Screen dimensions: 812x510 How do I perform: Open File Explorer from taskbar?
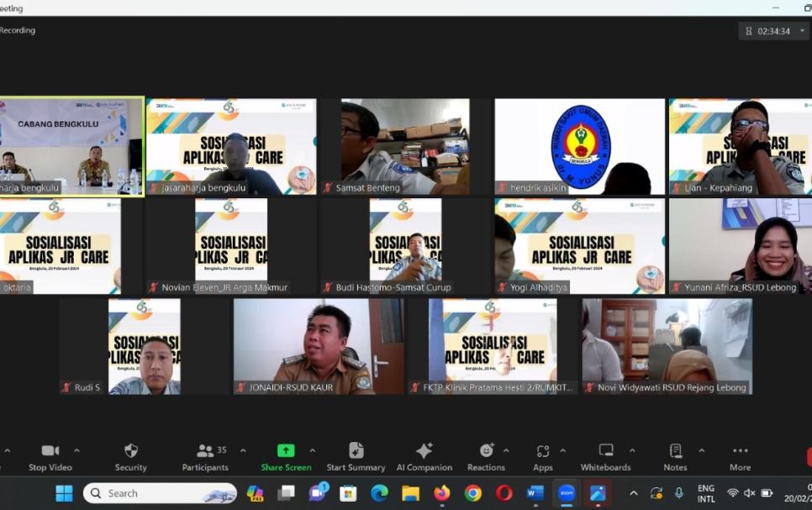pyautogui.click(x=411, y=493)
